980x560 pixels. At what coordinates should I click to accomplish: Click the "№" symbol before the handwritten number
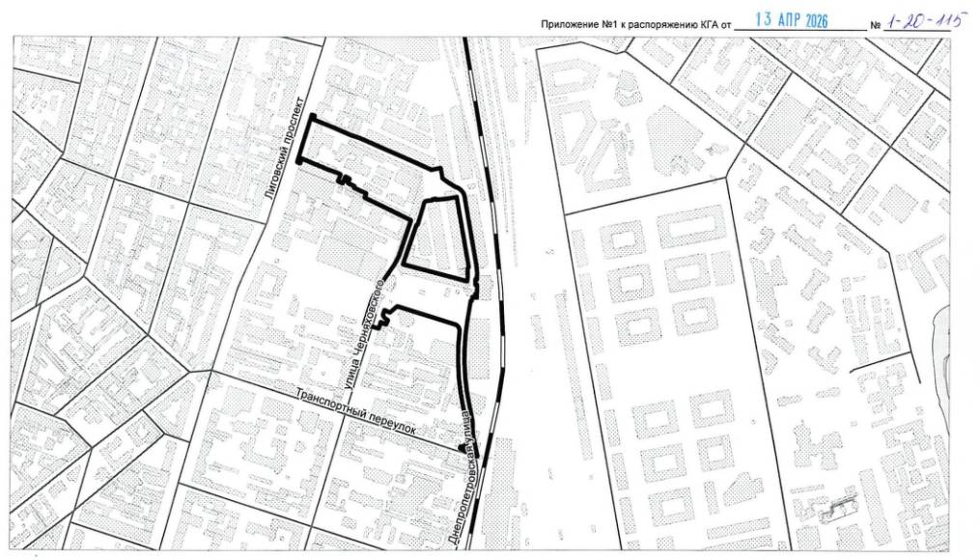876,24
